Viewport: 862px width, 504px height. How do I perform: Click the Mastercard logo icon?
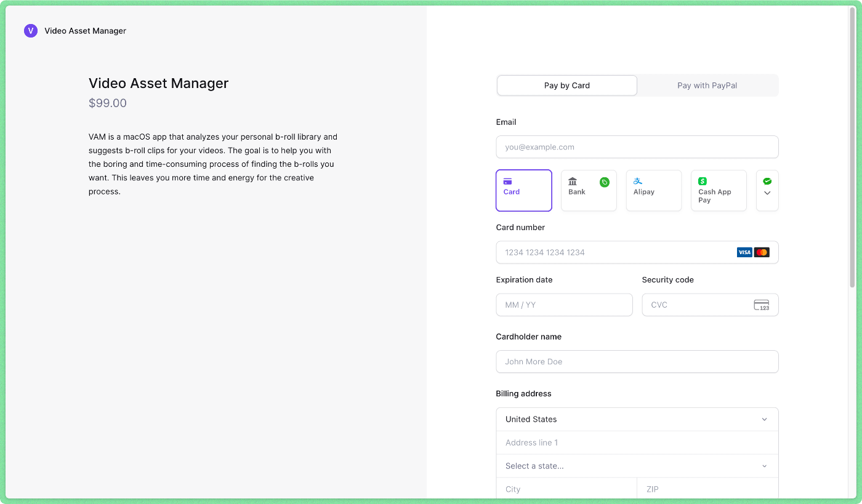[762, 252]
